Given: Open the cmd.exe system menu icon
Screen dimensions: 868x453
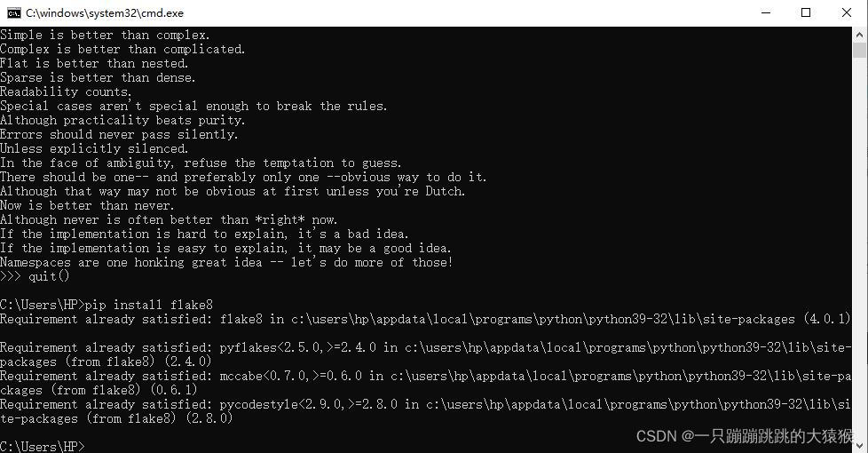Looking at the screenshot, I should 14,12.
